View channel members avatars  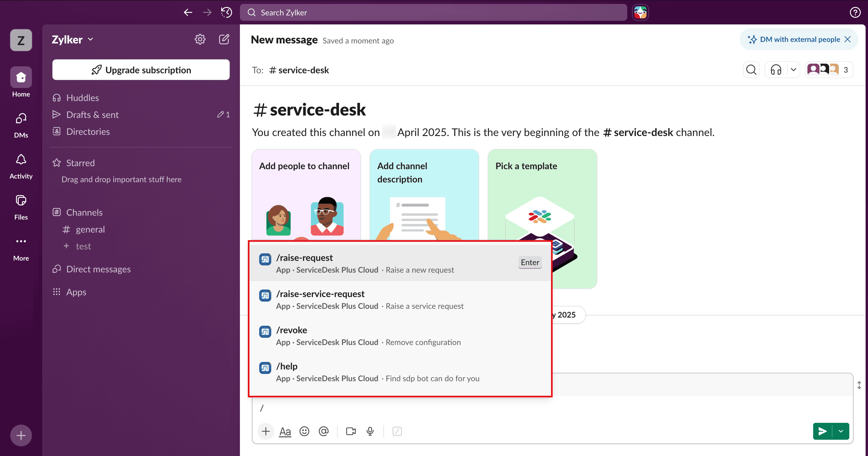(x=829, y=70)
